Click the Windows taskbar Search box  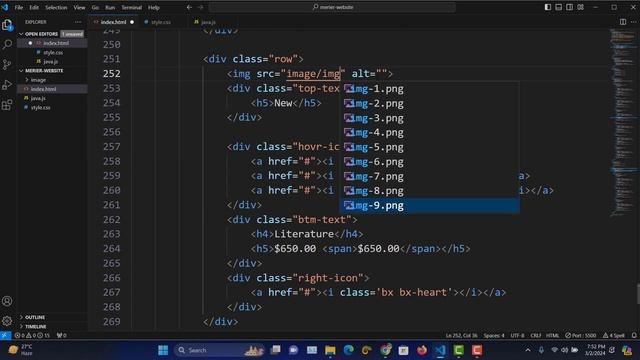tap(219, 350)
